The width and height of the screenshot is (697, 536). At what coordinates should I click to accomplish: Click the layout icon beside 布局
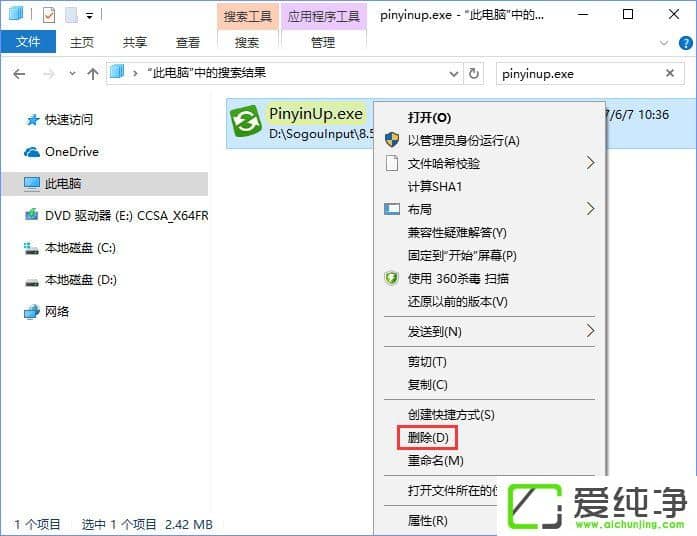392,209
